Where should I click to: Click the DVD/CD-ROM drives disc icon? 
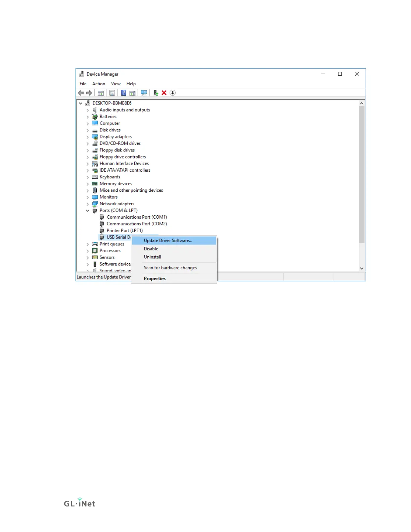pos(95,143)
